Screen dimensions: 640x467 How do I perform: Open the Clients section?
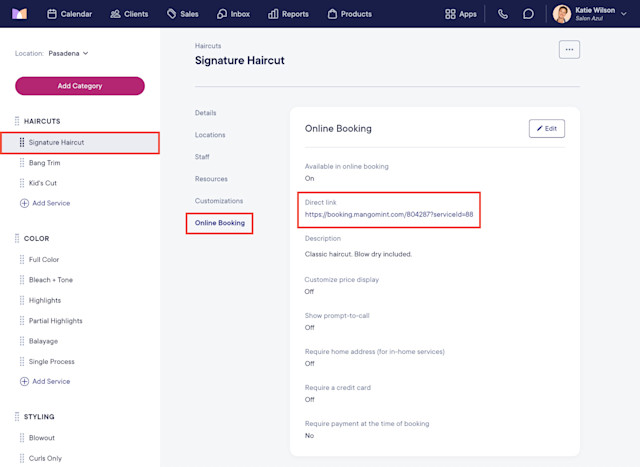[x=129, y=14]
